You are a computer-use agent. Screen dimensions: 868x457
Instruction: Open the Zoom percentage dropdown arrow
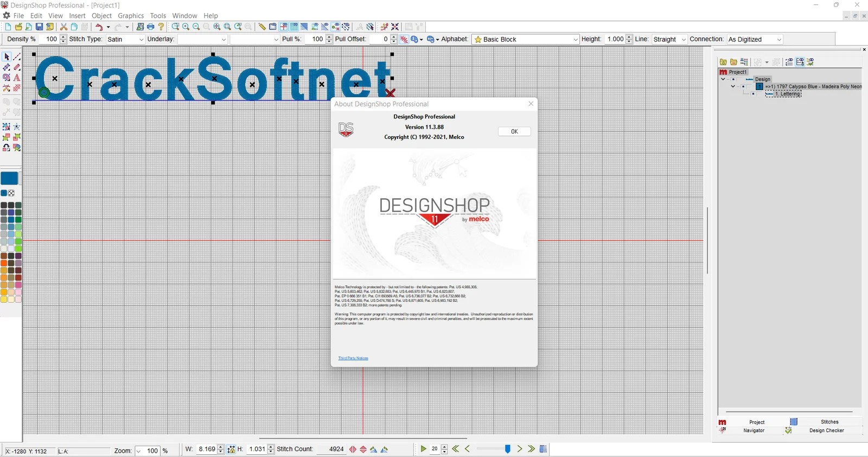[x=139, y=450]
